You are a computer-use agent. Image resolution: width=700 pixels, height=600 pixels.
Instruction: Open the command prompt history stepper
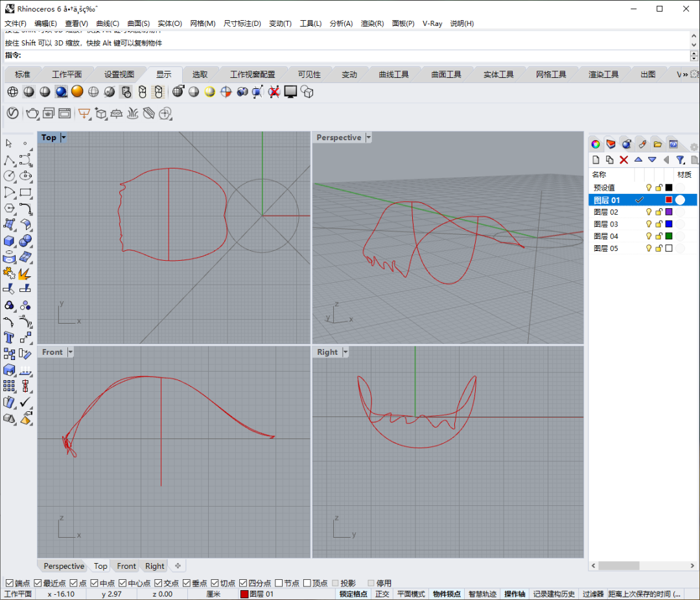click(x=694, y=56)
